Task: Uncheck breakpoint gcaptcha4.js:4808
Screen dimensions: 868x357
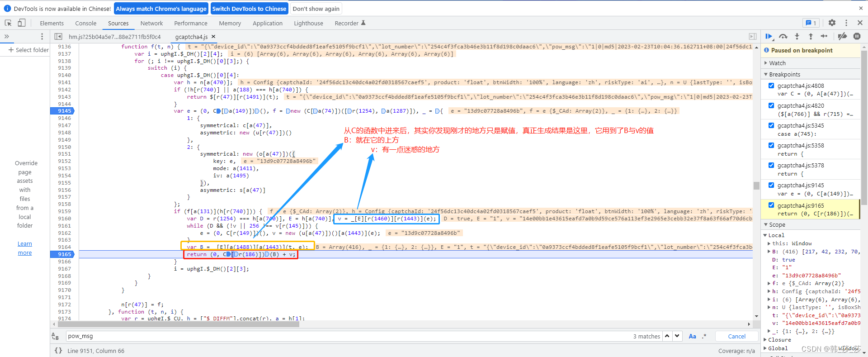Action: [771, 86]
